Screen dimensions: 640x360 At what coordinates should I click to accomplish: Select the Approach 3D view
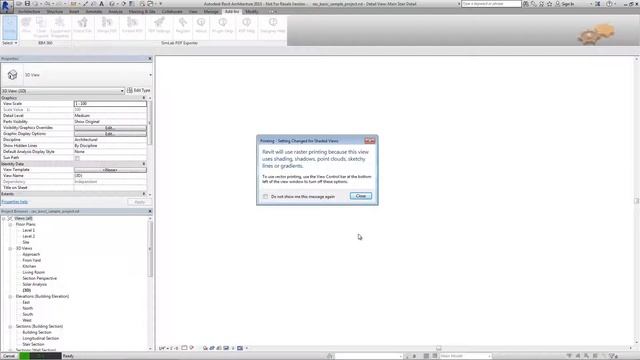click(x=31, y=254)
